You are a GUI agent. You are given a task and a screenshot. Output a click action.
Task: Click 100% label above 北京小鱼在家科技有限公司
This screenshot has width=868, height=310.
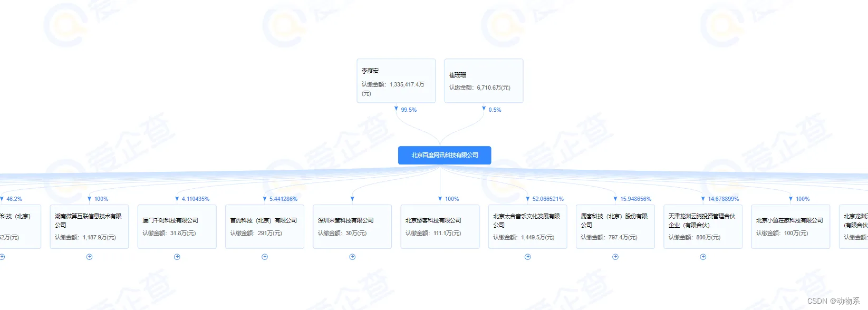pyautogui.click(x=803, y=199)
